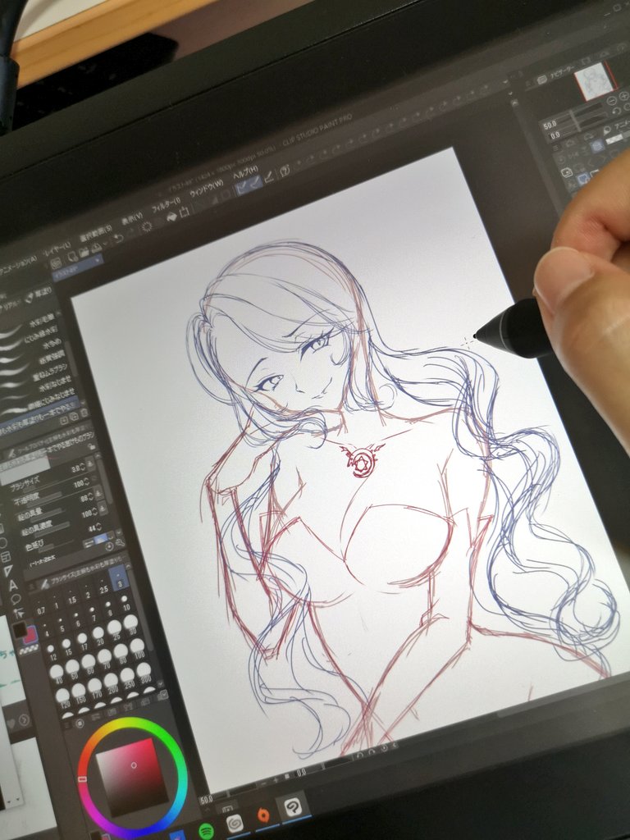Viewport: 630px width, 840px height.
Task: Click the Save icon in command bar
Action: coord(96,246)
